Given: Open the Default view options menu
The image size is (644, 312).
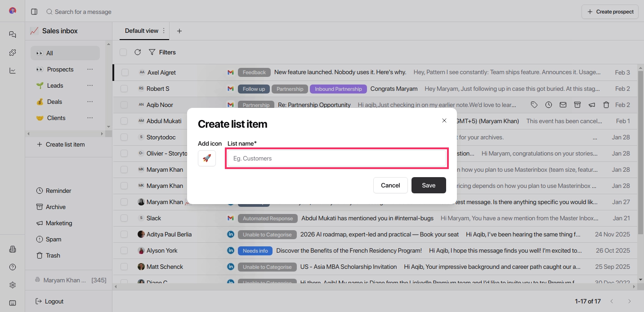Looking at the screenshot, I should click(164, 31).
